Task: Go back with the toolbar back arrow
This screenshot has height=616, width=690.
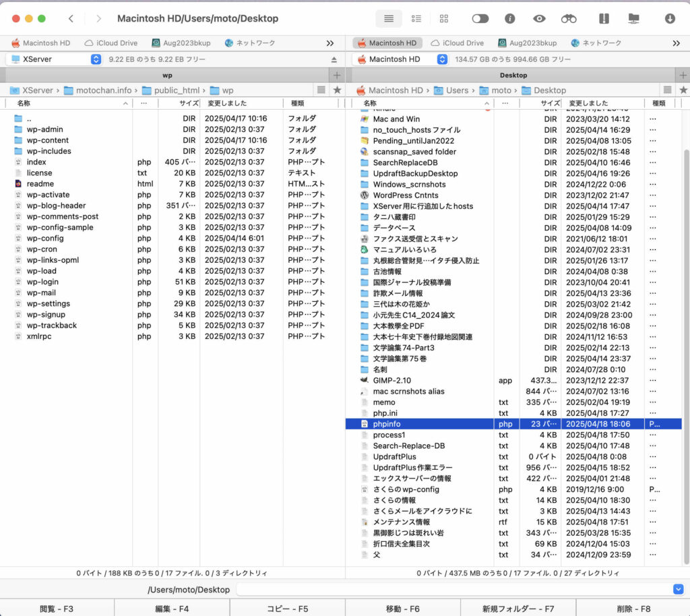Action: [71, 18]
